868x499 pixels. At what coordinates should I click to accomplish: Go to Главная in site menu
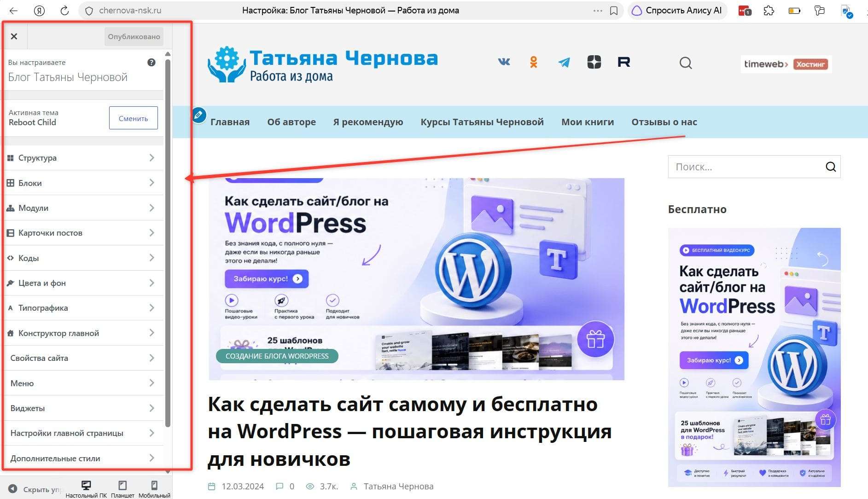pyautogui.click(x=230, y=122)
